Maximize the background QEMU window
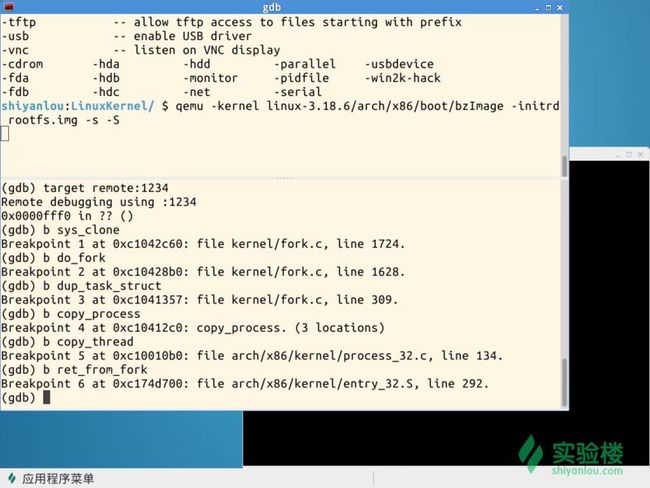This screenshot has width=650, height=488. [629, 154]
